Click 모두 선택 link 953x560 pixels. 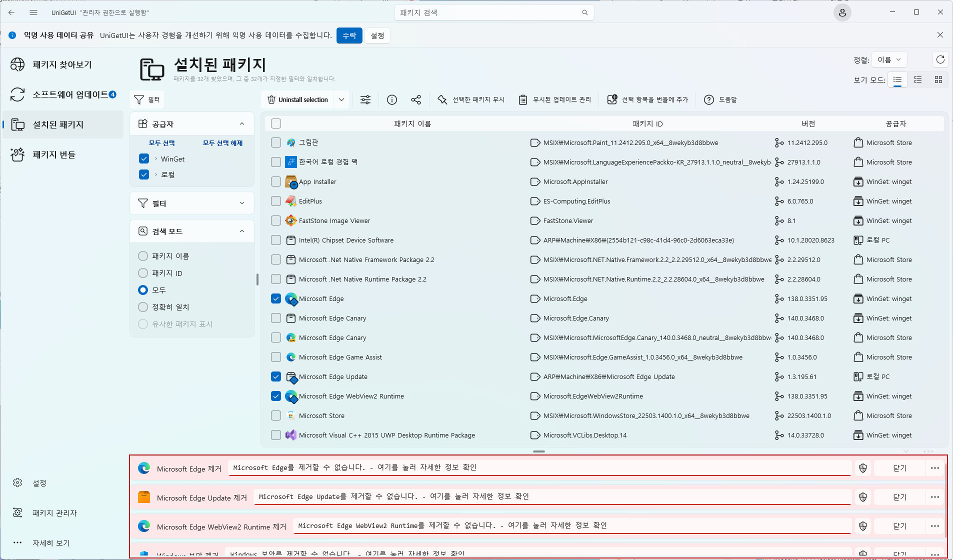coord(161,143)
